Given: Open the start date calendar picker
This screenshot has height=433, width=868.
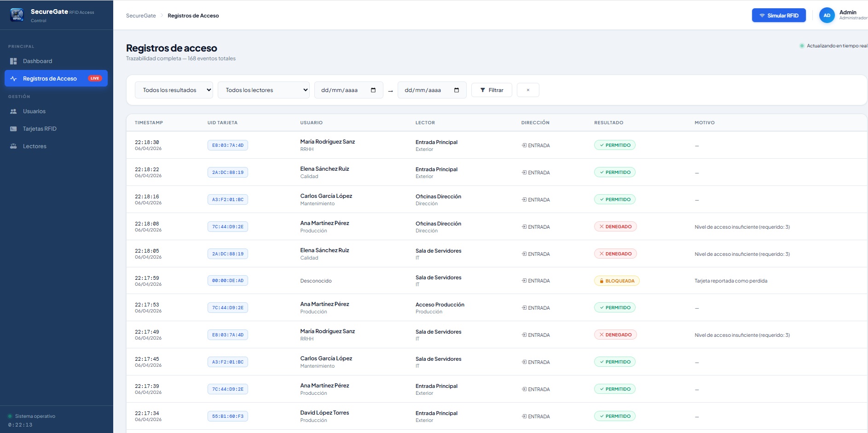Looking at the screenshot, I should coord(373,90).
